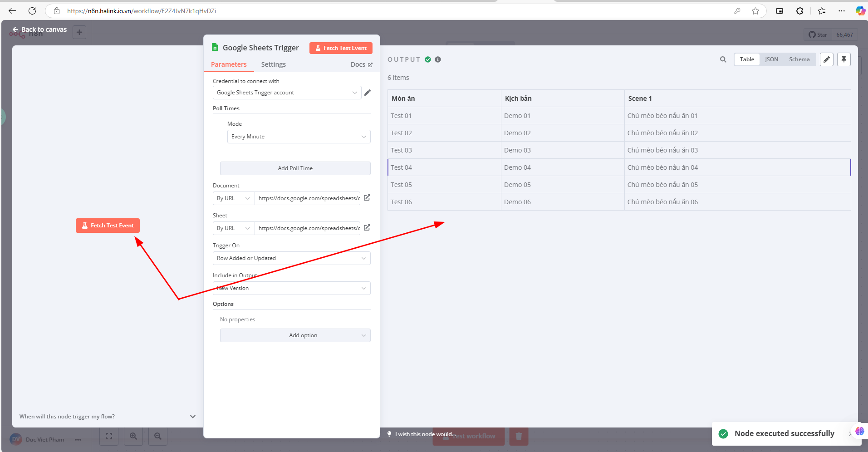Screen dimensions: 868x452
Task: Click GitHub Star button
Action: (818, 34)
